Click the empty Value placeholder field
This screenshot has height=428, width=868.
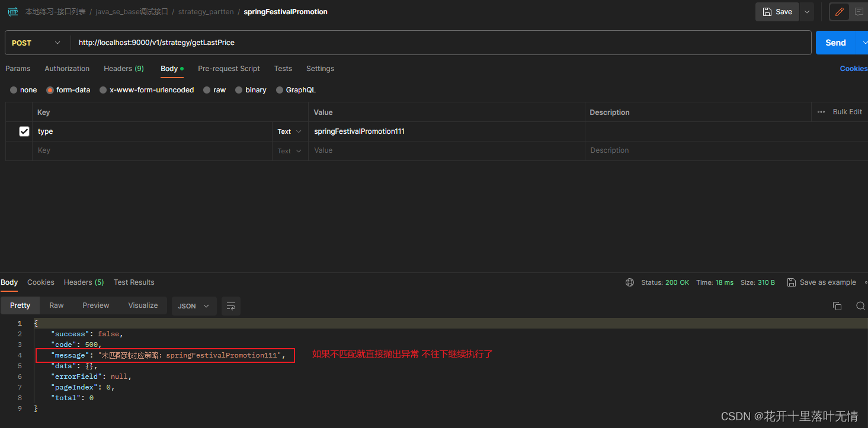coord(446,151)
